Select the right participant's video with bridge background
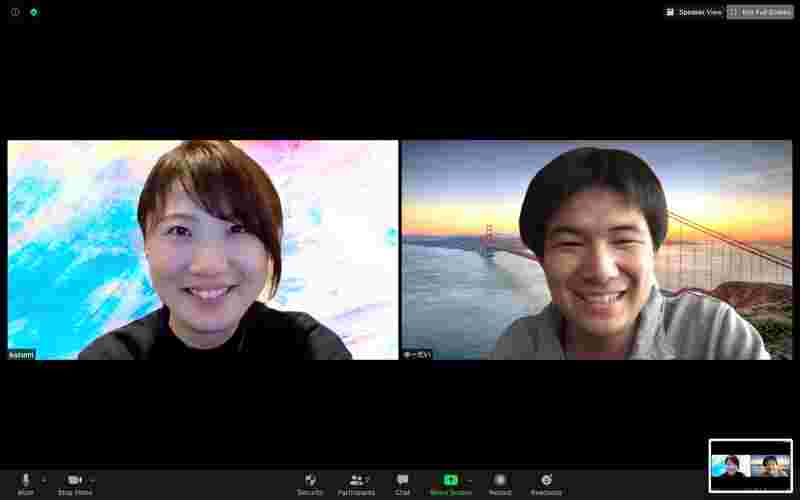The width and height of the screenshot is (800, 500). (x=597, y=250)
